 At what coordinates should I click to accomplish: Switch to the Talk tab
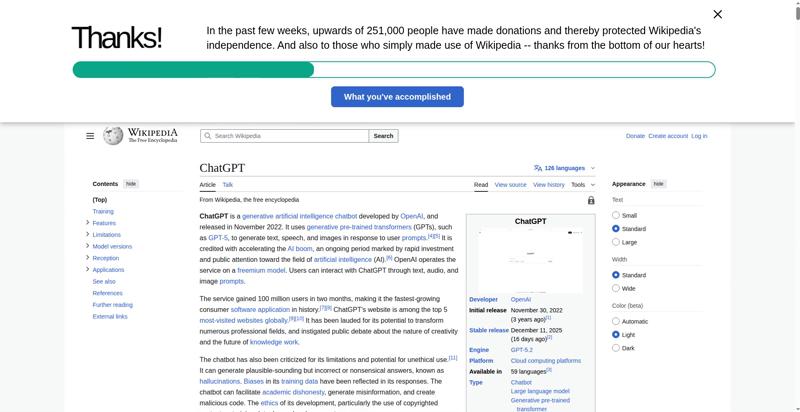[x=228, y=185]
